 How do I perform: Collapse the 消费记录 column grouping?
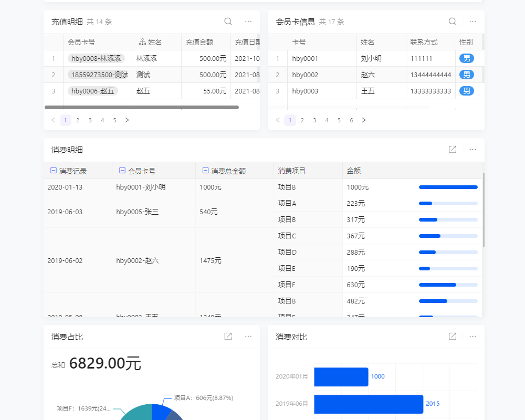(x=52, y=170)
